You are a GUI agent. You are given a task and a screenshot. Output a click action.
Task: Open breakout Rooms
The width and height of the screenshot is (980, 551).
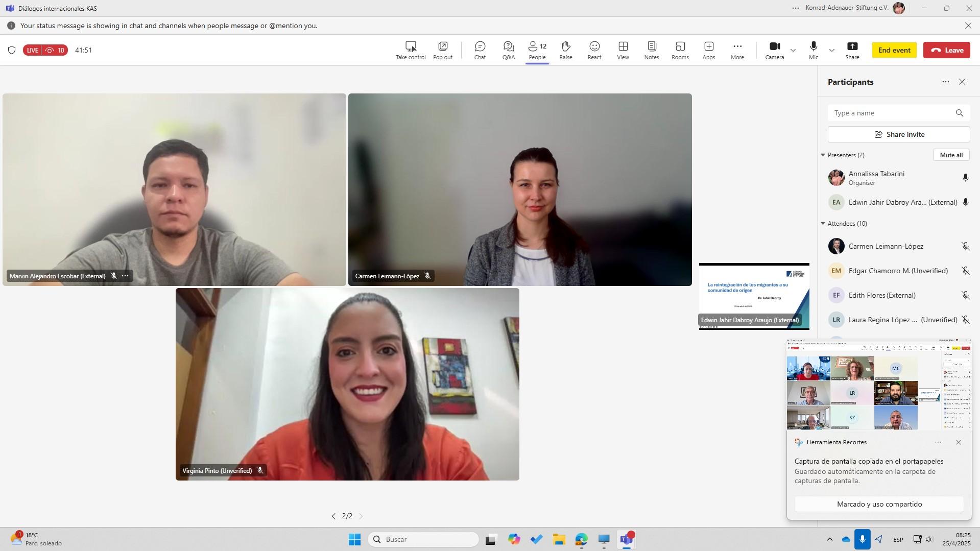680,50
